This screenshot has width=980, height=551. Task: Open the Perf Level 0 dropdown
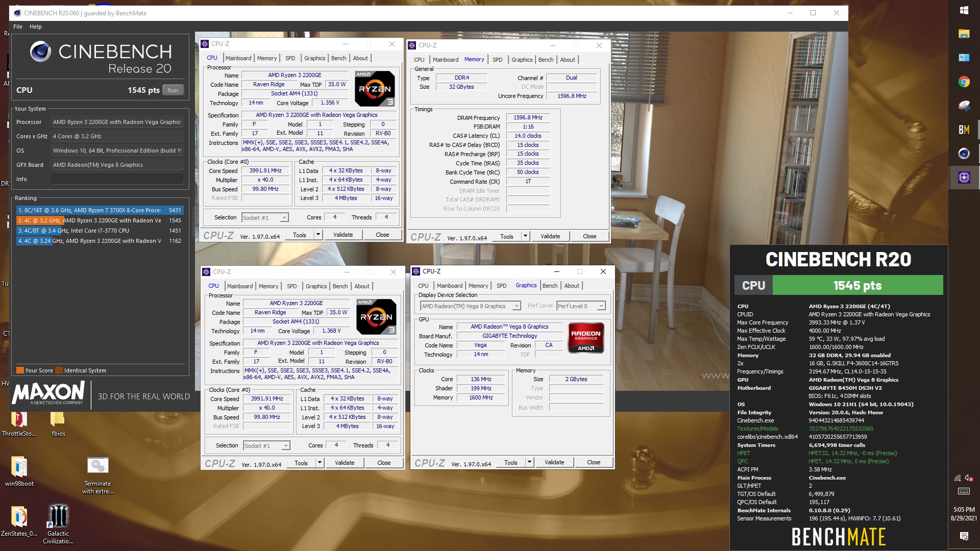581,306
